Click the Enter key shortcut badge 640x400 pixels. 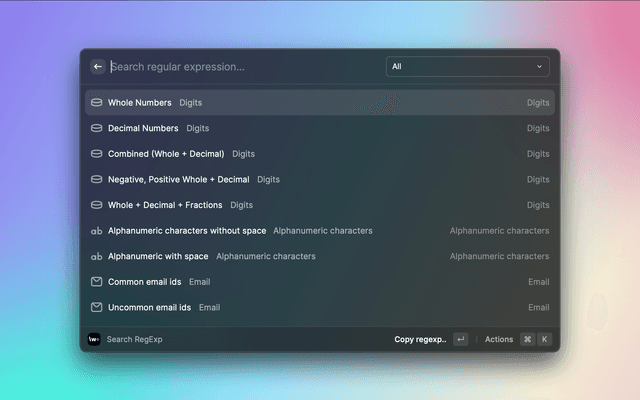click(x=460, y=339)
